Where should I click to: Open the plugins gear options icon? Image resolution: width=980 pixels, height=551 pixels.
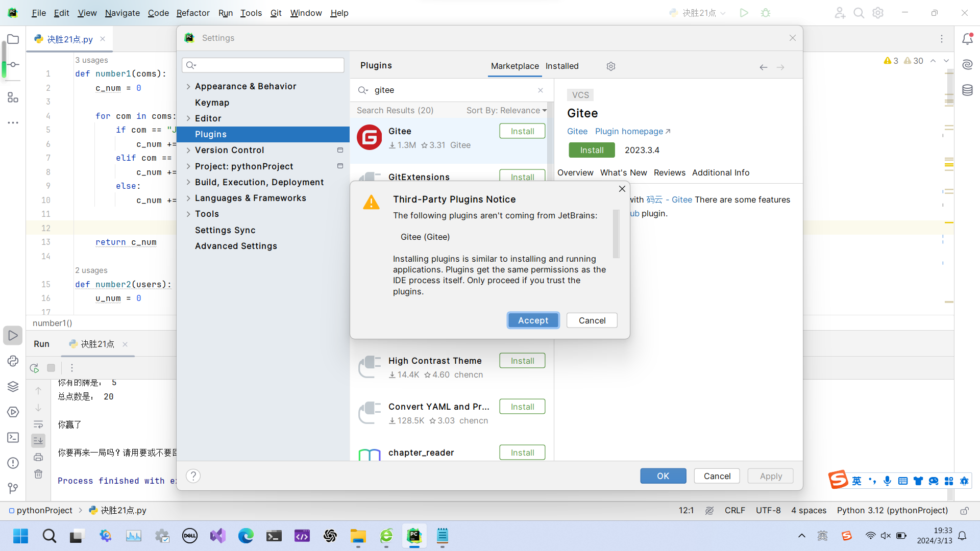[611, 66]
